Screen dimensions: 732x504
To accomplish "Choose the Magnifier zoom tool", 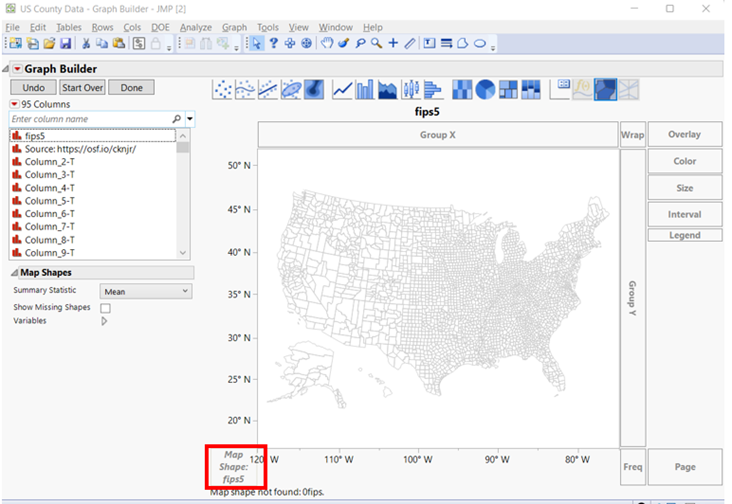I will point(376,43).
